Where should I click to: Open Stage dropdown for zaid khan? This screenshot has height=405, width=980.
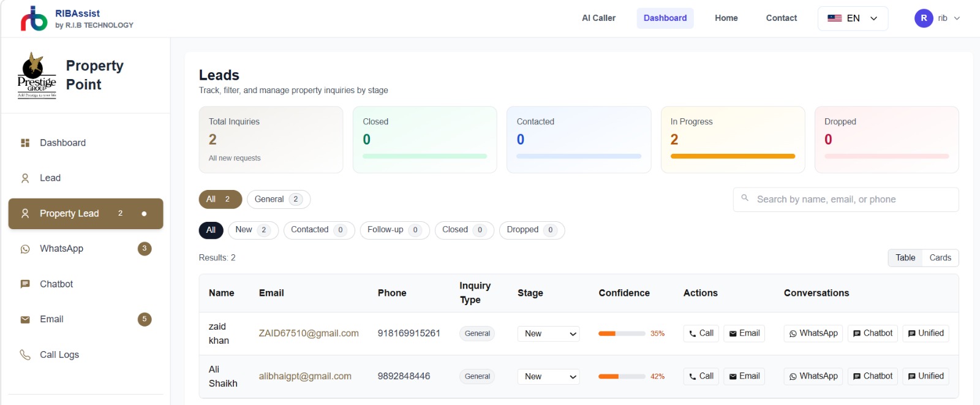tap(549, 334)
